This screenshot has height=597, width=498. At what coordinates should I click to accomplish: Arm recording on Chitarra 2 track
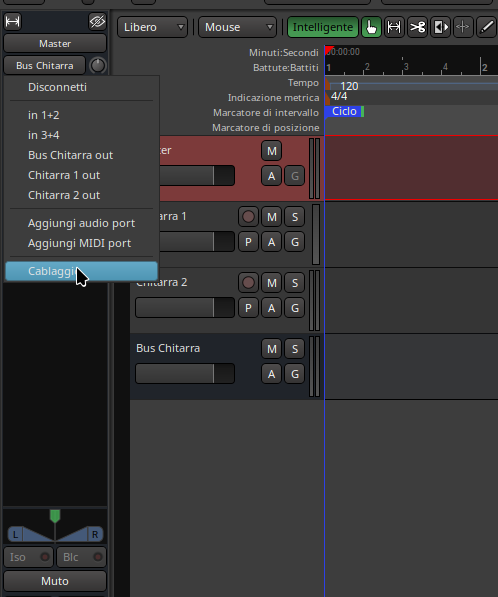(x=248, y=283)
